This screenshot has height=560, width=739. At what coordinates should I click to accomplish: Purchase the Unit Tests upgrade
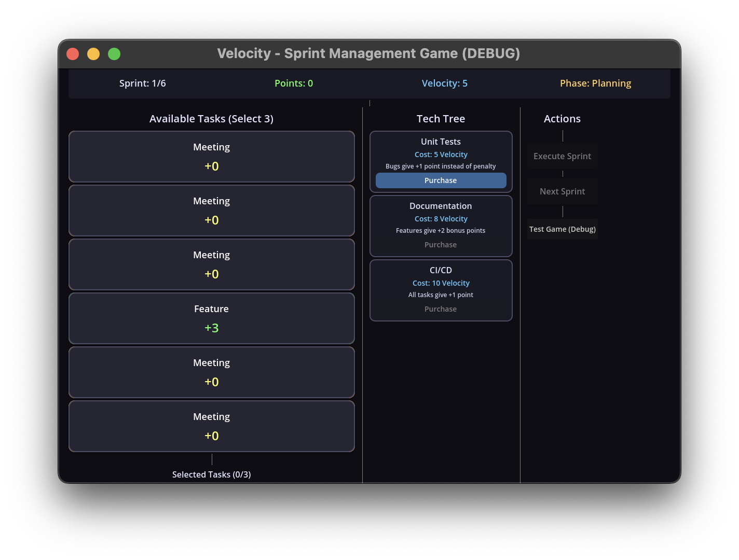(x=441, y=180)
